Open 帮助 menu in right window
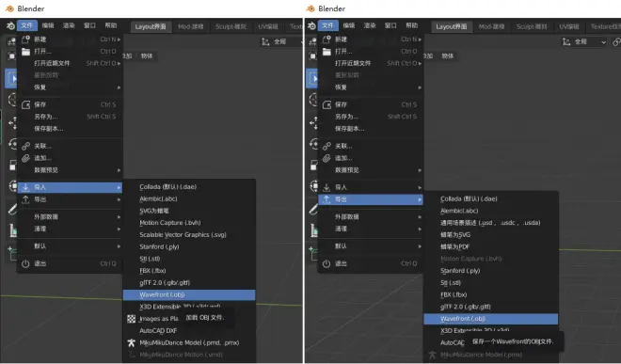This screenshot has height=364, width=621. click(x=411, y=25)
